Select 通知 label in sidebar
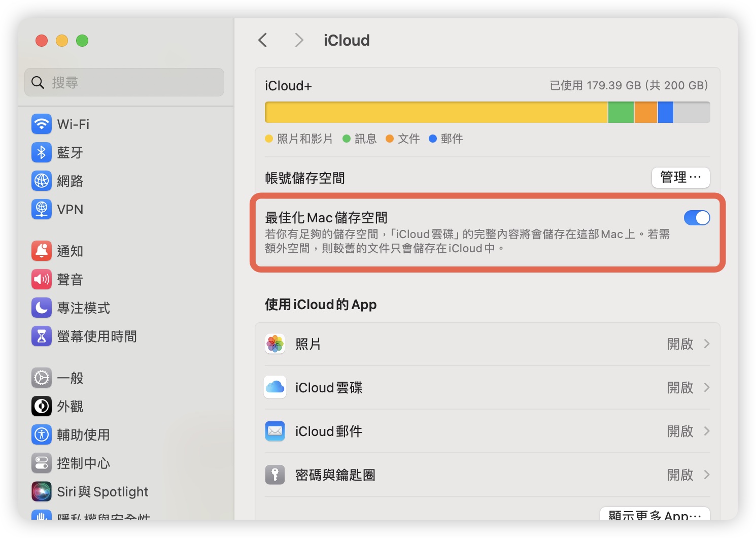The height and width of the screenshot is (538, 756). click(70, 251)
